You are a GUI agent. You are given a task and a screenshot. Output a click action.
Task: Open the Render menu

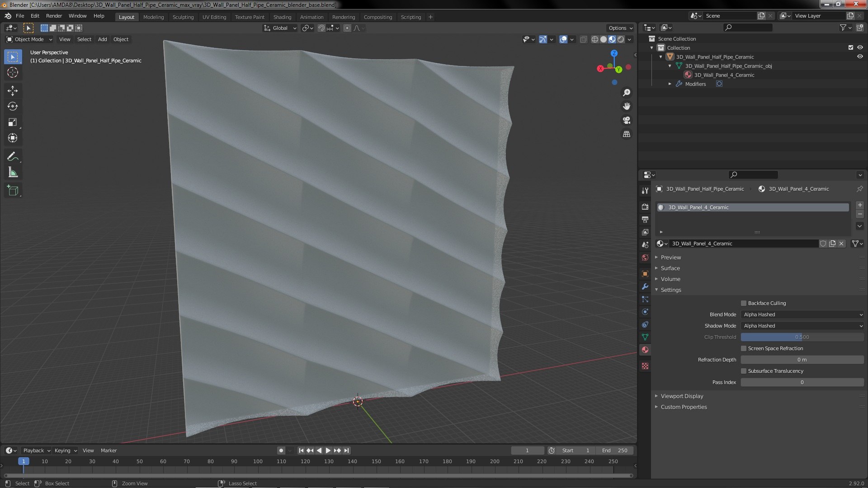click(54, 16)
